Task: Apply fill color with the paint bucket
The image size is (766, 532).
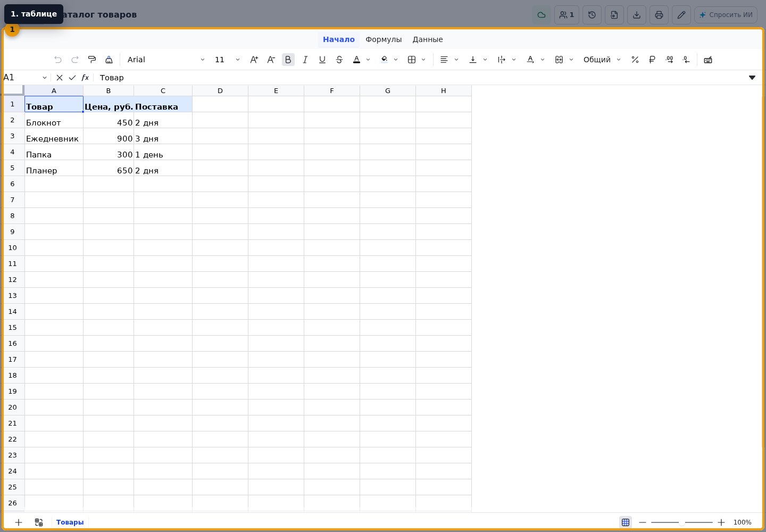Action: point(384,60)
